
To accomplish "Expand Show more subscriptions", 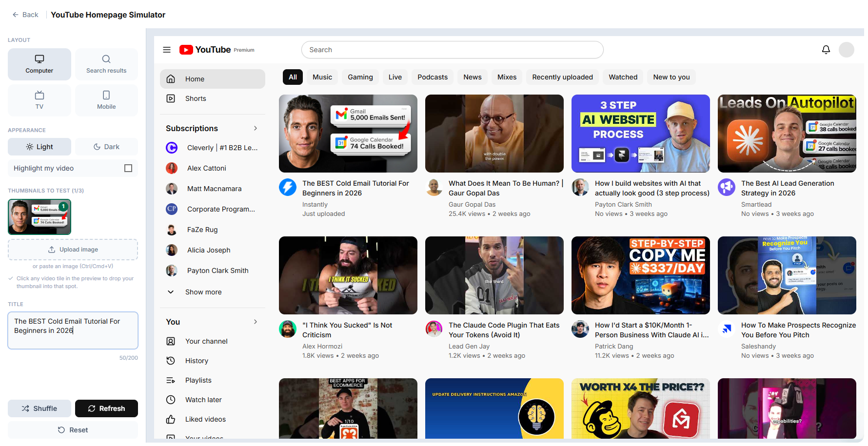I will pos(213,292).
